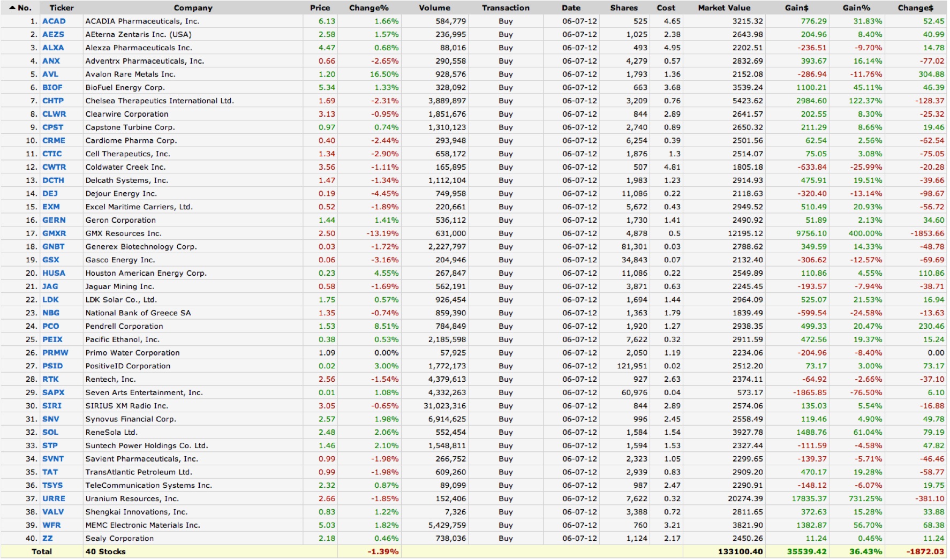The height and width of the screenshot is (560, 950).
Task: Select the 40 Stocks total label
Action: pos(105,551)
